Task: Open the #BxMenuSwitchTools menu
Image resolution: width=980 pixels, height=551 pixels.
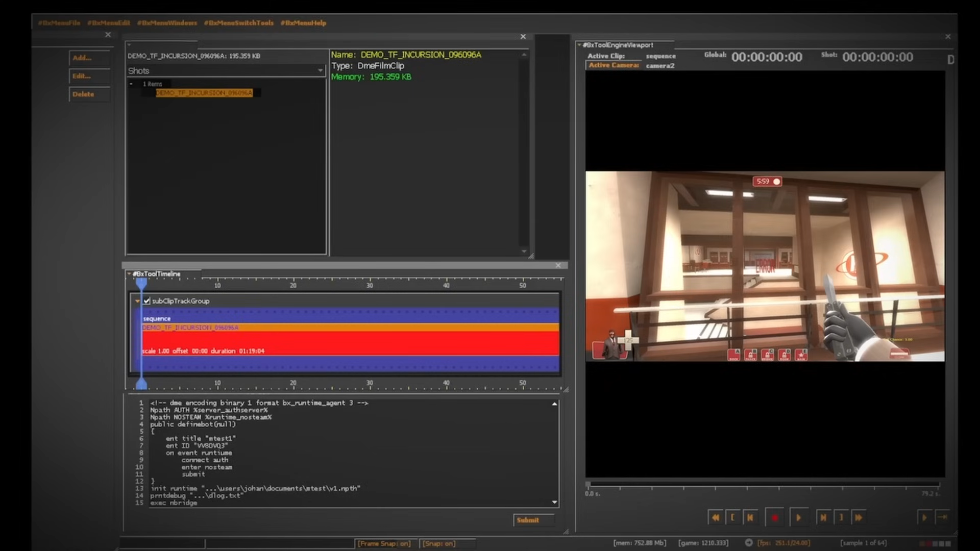Action: tap(238, 23)
